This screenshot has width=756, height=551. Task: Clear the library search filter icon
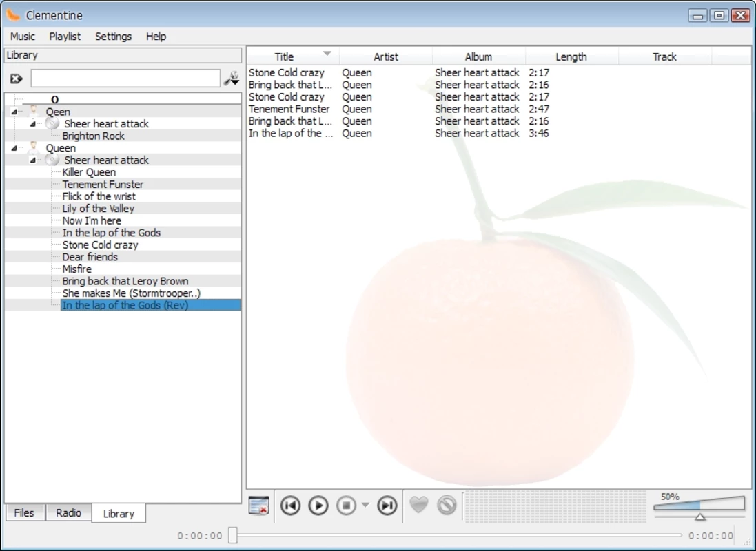[x=16, y=79]
